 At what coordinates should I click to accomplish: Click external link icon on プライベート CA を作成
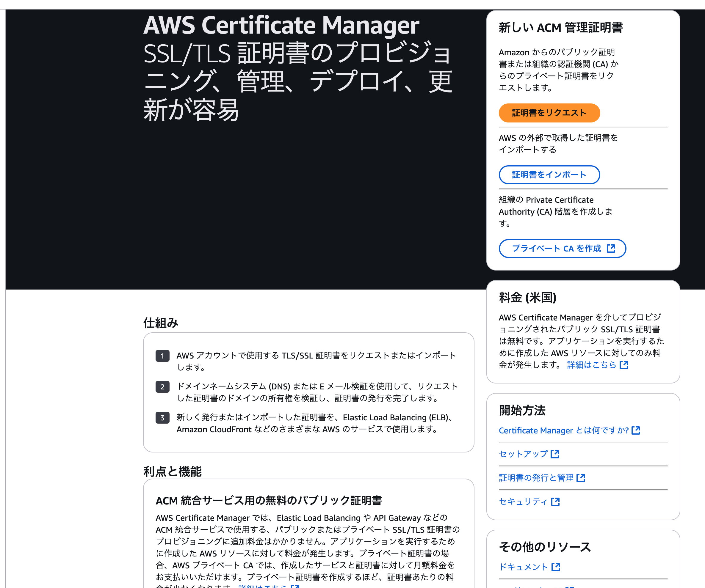611,248
